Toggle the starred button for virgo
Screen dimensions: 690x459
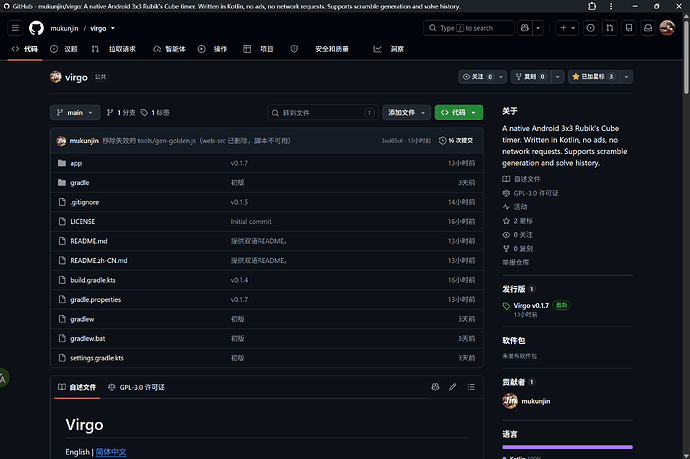pos(593,77)
